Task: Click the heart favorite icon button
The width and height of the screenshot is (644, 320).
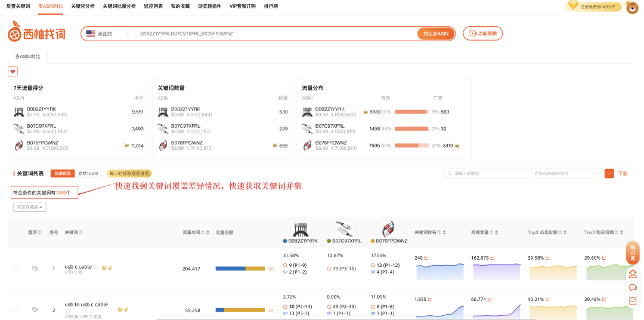Action: 13,71
